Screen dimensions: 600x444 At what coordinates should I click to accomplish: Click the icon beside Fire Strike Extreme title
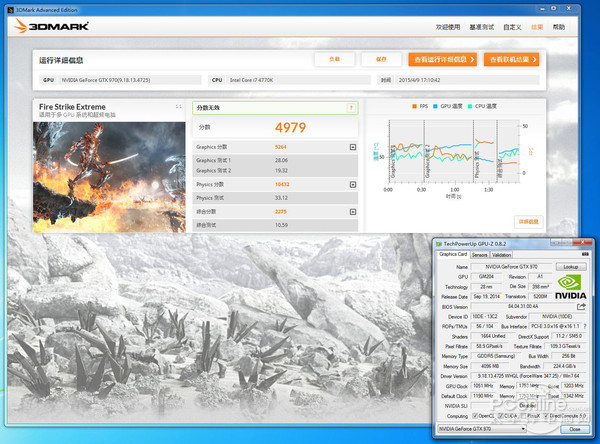click(x=178, y=106)
